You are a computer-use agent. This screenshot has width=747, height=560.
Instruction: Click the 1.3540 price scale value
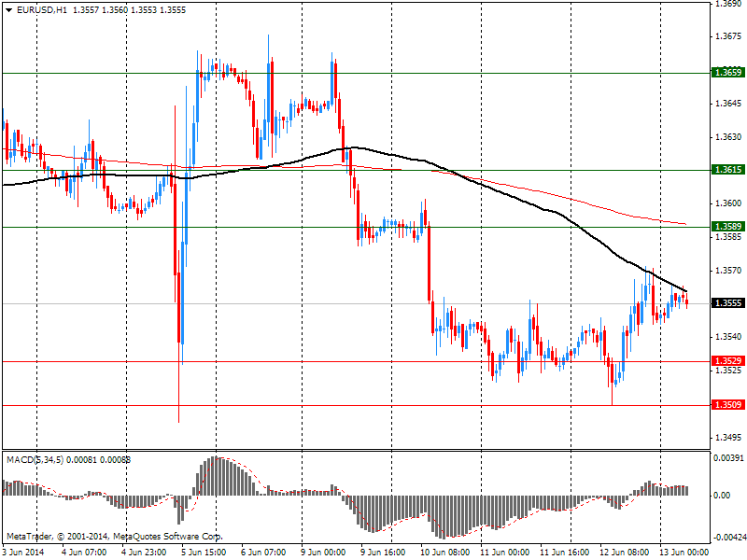pos(729,337)
